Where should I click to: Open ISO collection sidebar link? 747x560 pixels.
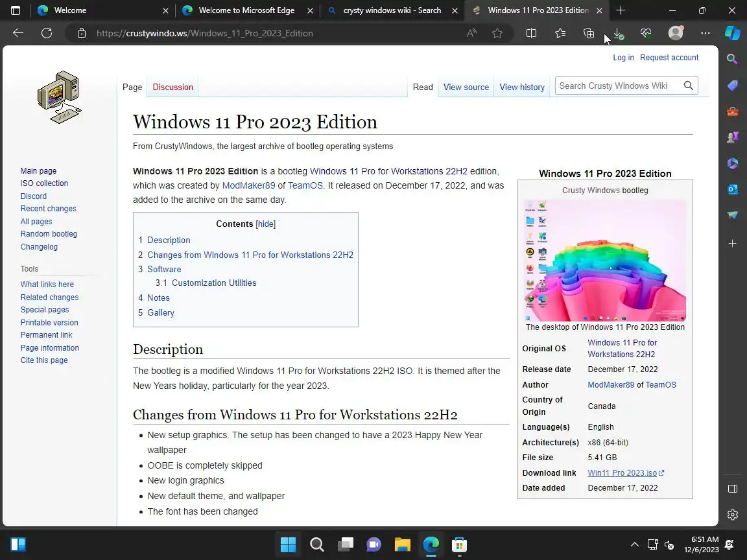click(44, 183)
